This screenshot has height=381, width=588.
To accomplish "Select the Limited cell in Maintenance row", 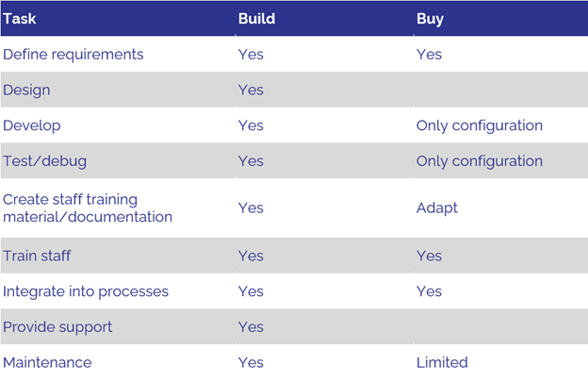I will (442, 362).
